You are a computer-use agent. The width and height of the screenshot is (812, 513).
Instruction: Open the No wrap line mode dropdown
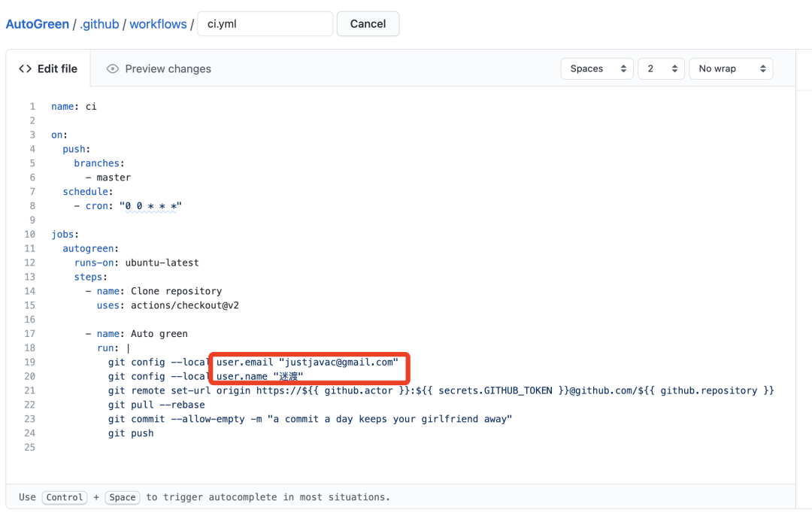coord(731,68)
